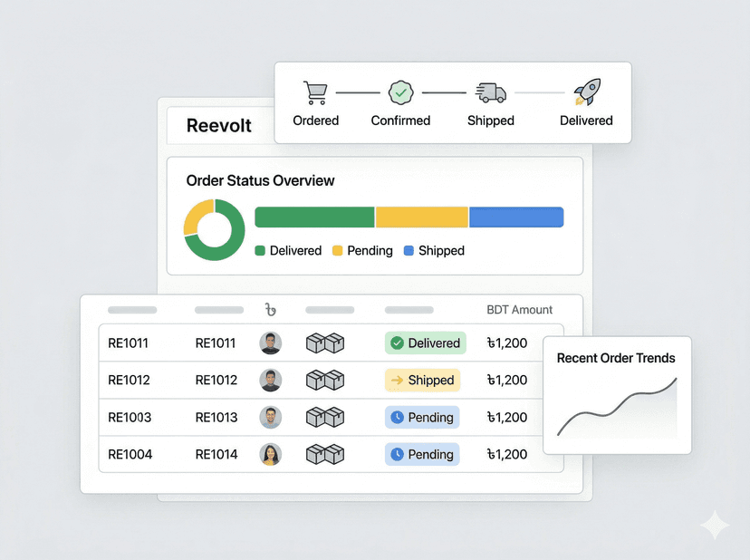Click the woman's avatar in RE1014 row
The height and width of the screenshot is (560, 750).
pyautogui.click(x=271, y=455)
